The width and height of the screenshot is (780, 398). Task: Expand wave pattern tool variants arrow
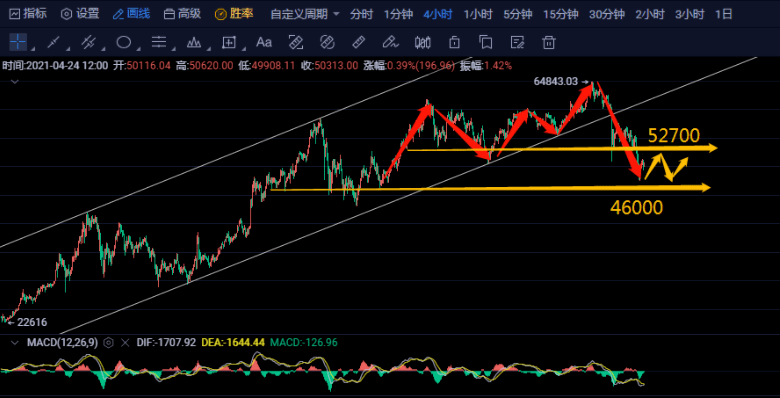point(208,49)
